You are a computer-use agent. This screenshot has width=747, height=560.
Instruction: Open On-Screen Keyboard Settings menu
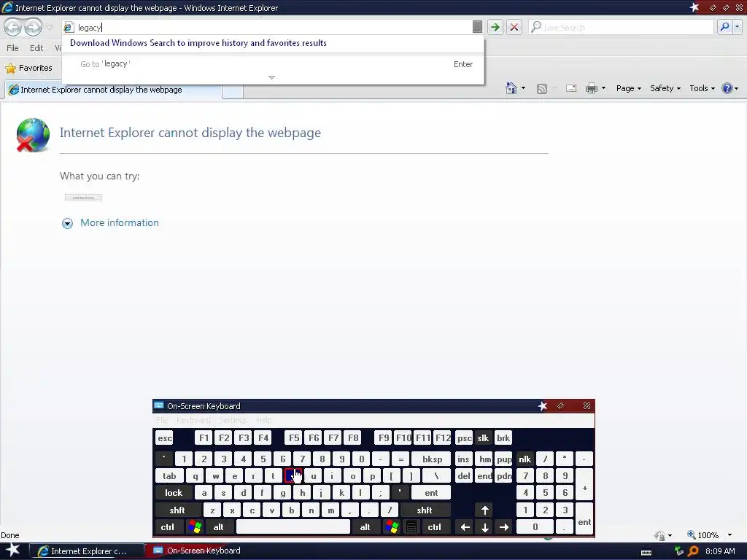click(x=233, y=420)
